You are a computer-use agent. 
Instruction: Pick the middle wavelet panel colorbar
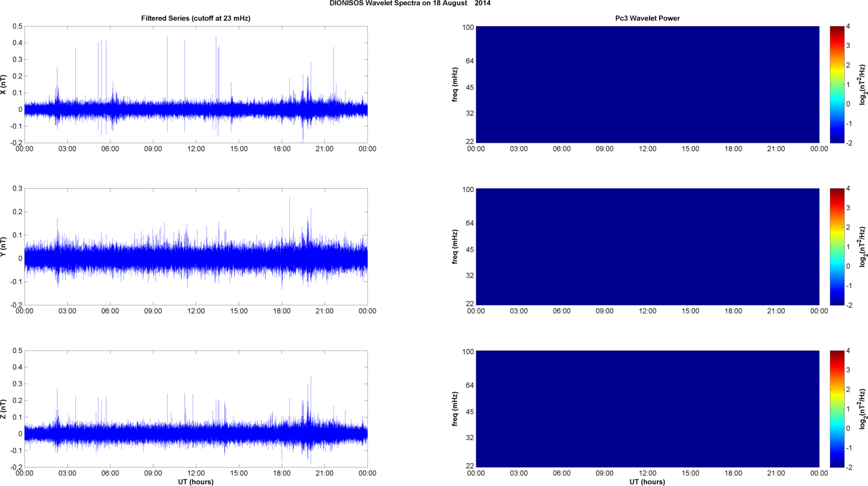(x=837, y=246)
